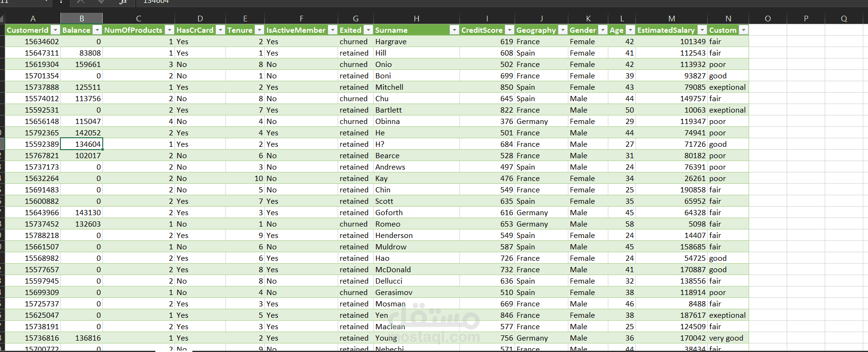Select surname cell Mitchell
868x352 pixels.
click(417, 87)
